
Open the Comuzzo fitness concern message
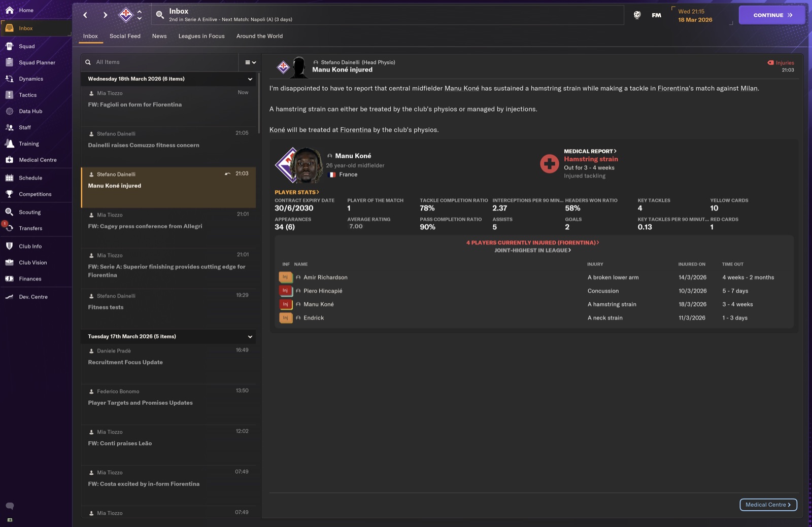point(168,147)
